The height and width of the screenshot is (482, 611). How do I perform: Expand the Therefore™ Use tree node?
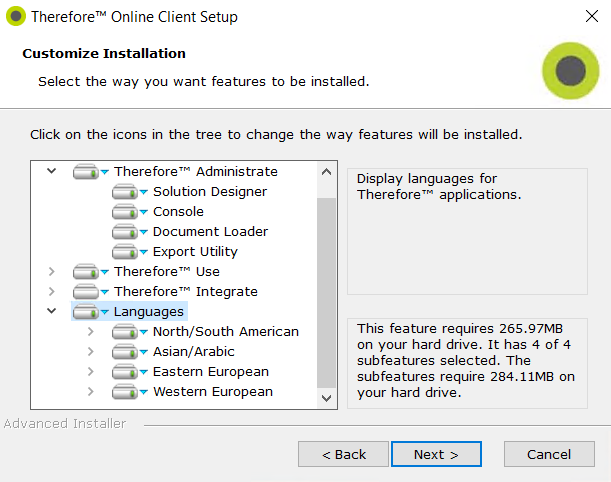51,272
